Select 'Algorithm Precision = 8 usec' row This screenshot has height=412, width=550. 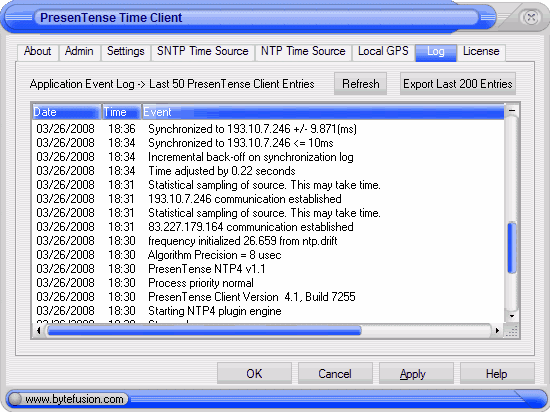tap(268, 255)
